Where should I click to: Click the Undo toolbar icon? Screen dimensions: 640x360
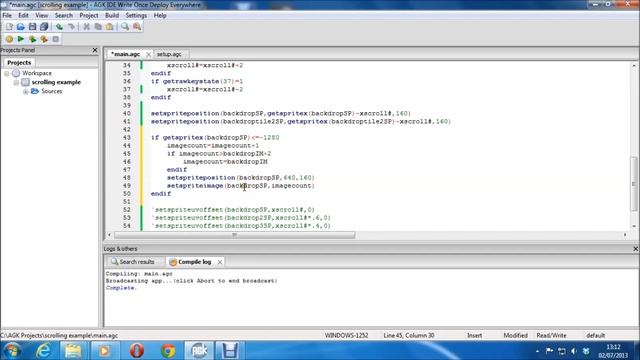pos(59,27)
